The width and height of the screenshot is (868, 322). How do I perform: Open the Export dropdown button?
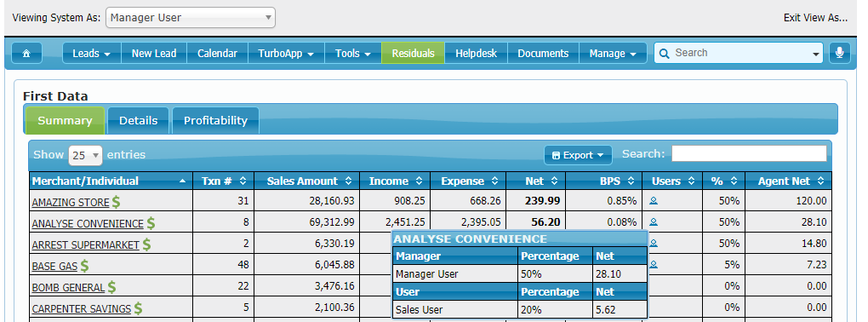[x=578, y=155]
